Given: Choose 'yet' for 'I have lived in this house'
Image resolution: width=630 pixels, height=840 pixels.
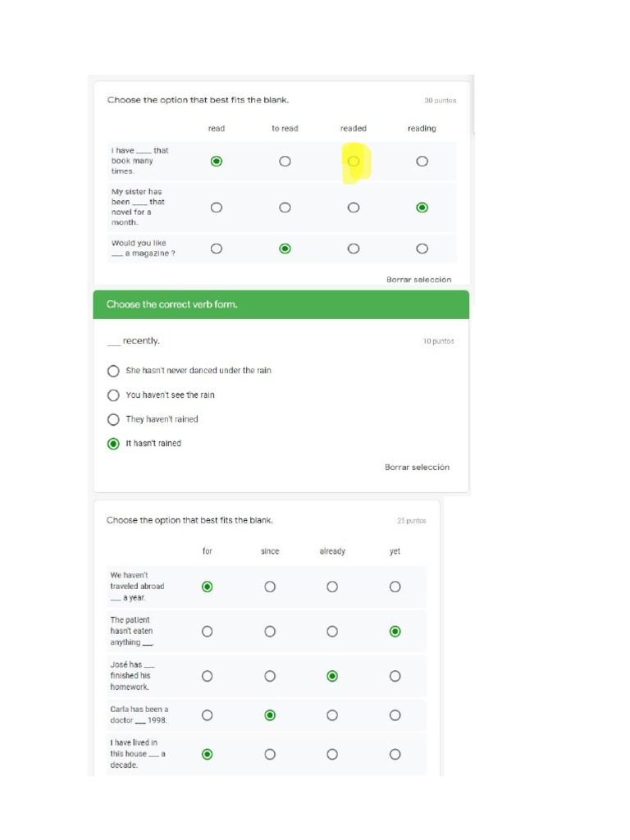Looking at the screenshot, I should tap(395, 755).
